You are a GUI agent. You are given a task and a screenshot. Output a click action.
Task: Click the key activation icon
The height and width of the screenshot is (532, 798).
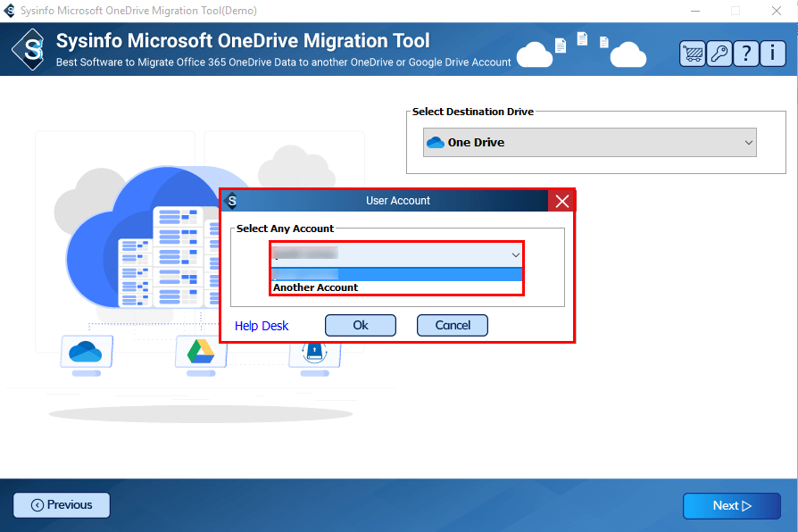pyautogui.click(x=719, y=54)
